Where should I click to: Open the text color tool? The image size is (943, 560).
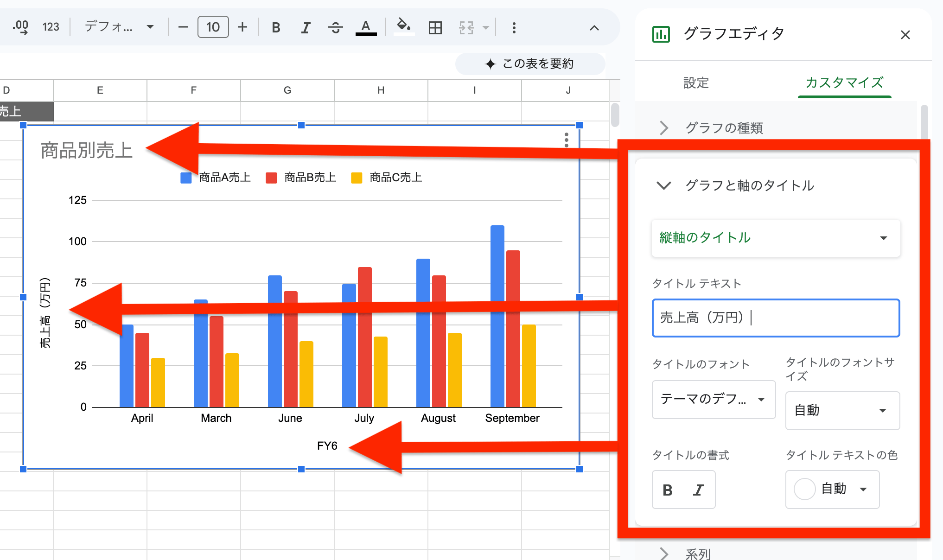pyautogui.click(x=366, y=27)
